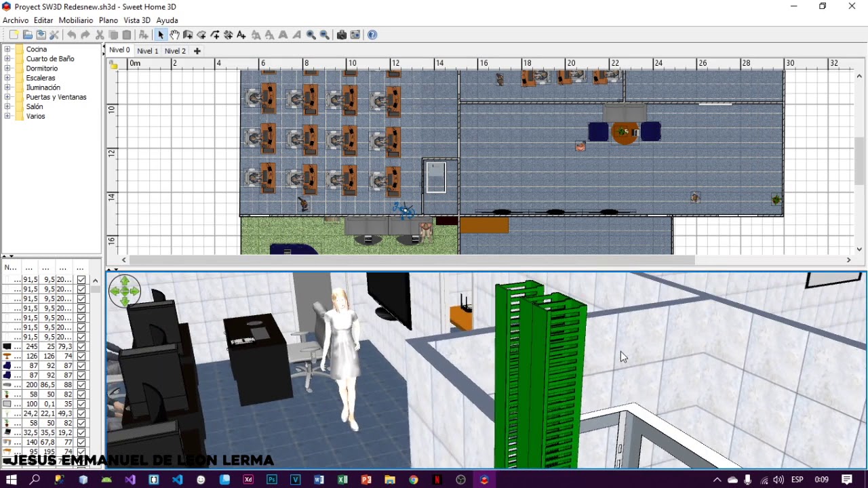868x488 pixels.
Task: Click the Redo arrow icon
Action: click(85, 35)
